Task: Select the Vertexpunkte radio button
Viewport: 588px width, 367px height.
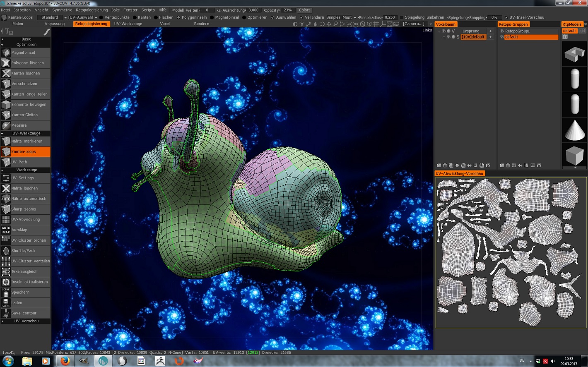Action: 101,17
